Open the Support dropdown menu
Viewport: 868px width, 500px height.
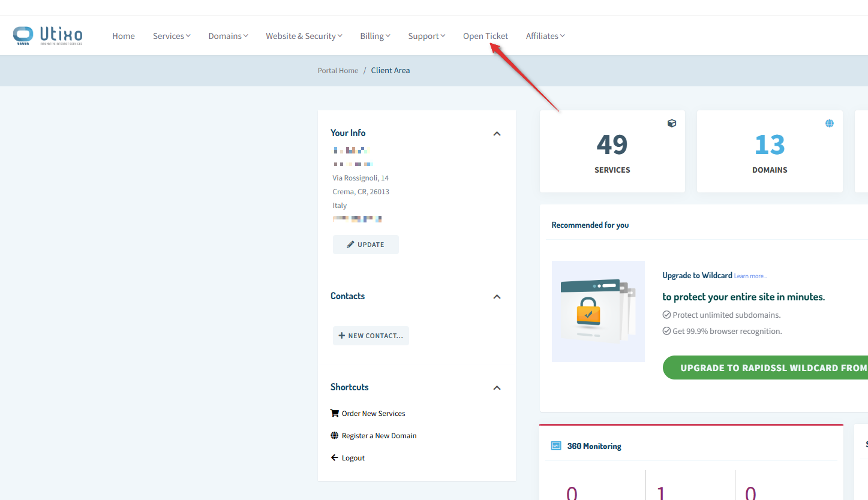click(427, 36)
